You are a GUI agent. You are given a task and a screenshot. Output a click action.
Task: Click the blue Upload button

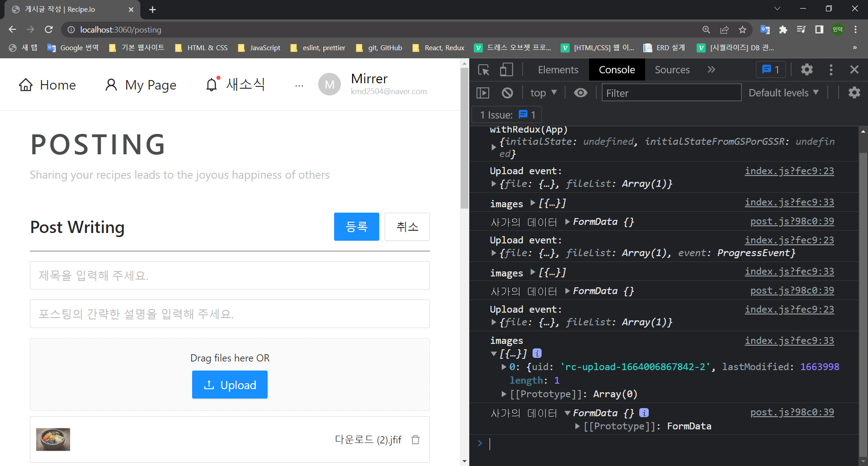(x=230, y=385)
